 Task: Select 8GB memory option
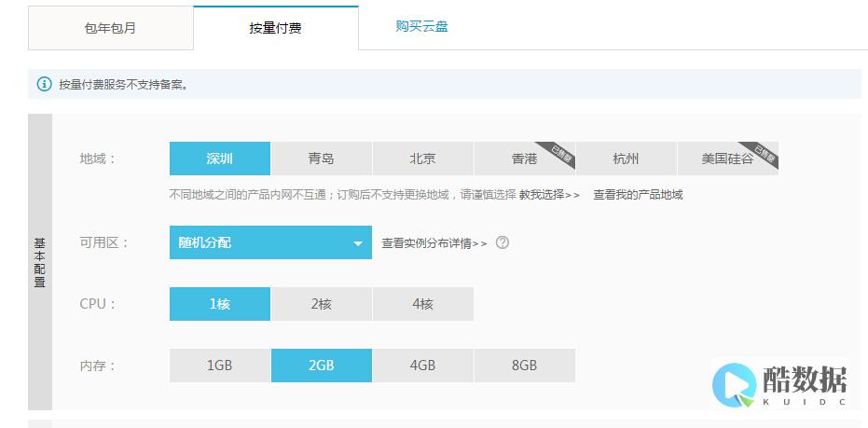(525, 366)
